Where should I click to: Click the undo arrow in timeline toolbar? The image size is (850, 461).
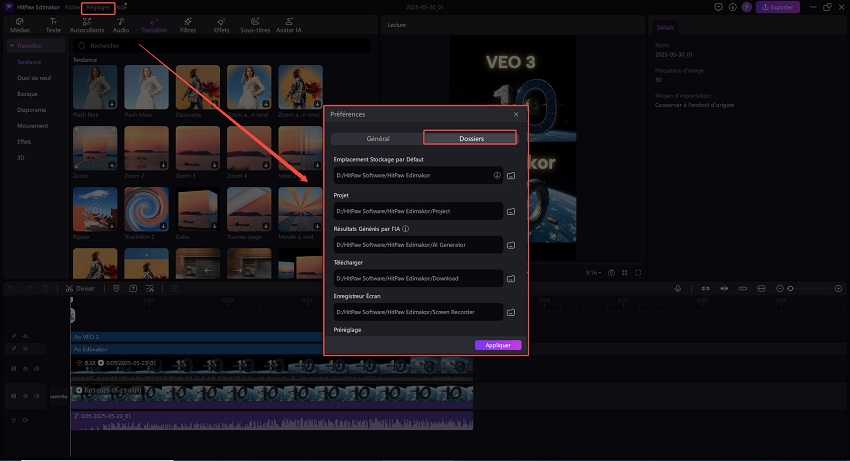(13, 289)
